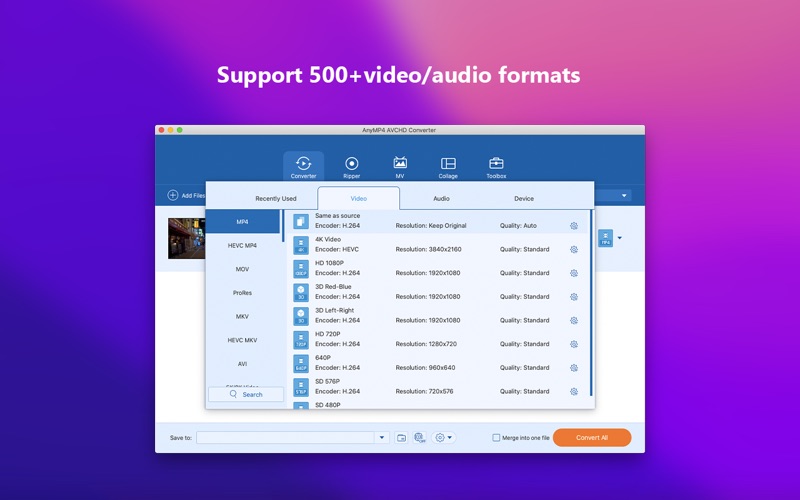Select the 'Resolution: 3840x2160' text
Image resolution: width=800 pixels, height=500 pixels.
428,249
